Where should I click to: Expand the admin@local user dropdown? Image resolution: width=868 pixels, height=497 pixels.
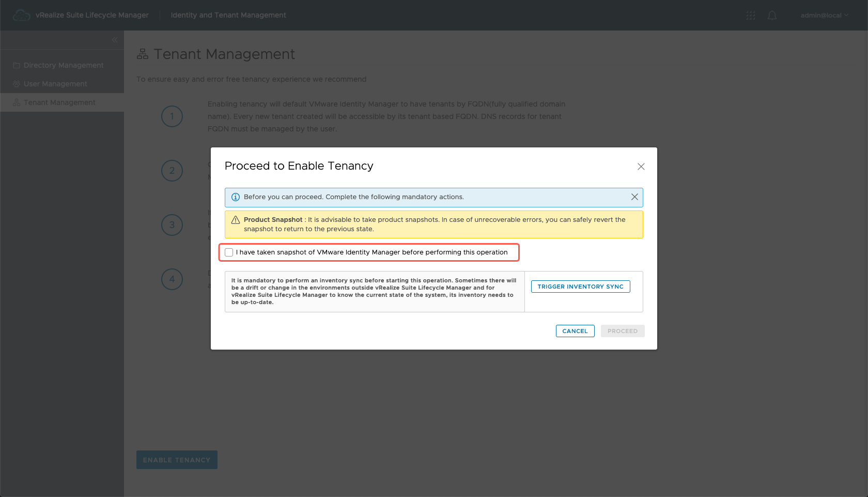(824, 16)
